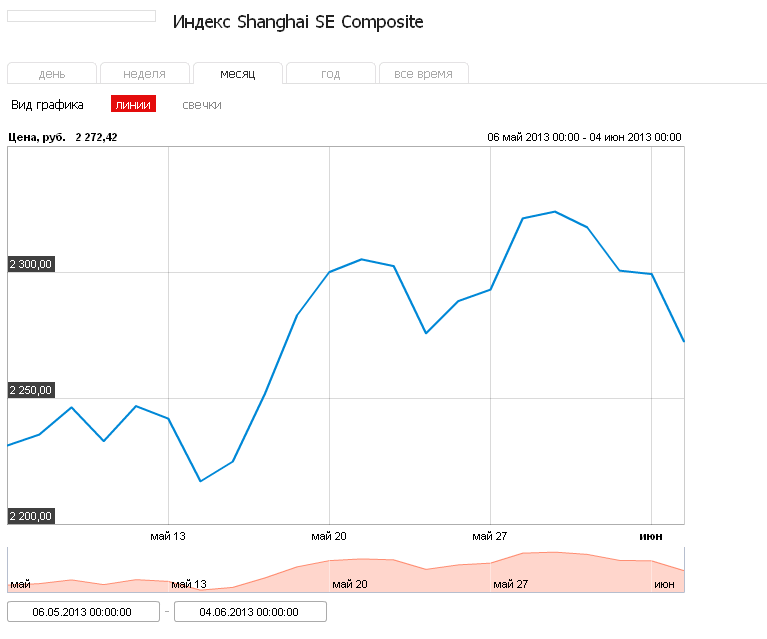Click the chart line lowest point after May 13
Screen dimensions: 767x639
[201, 481]
